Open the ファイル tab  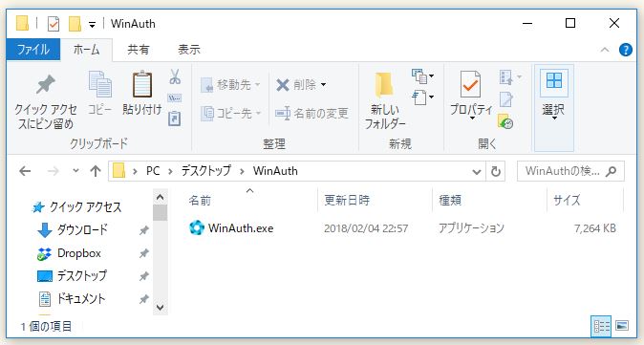click(33, 50)
